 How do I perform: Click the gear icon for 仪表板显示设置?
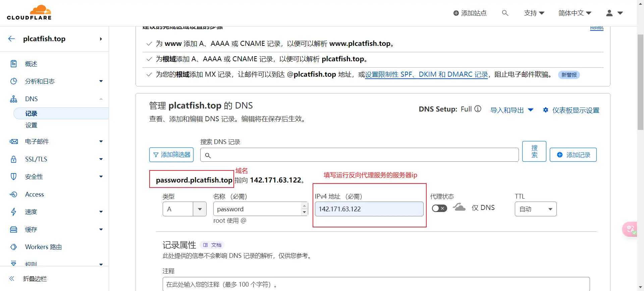546,110
